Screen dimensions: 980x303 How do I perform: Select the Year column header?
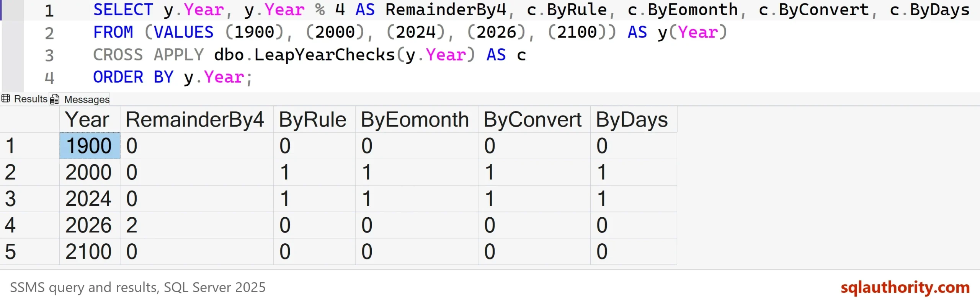tap(90, 120)
